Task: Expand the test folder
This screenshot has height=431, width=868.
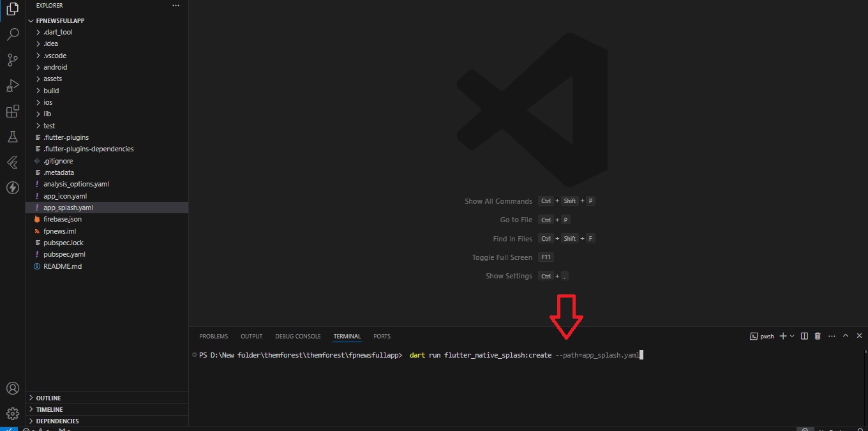Action: click(107, 126)
